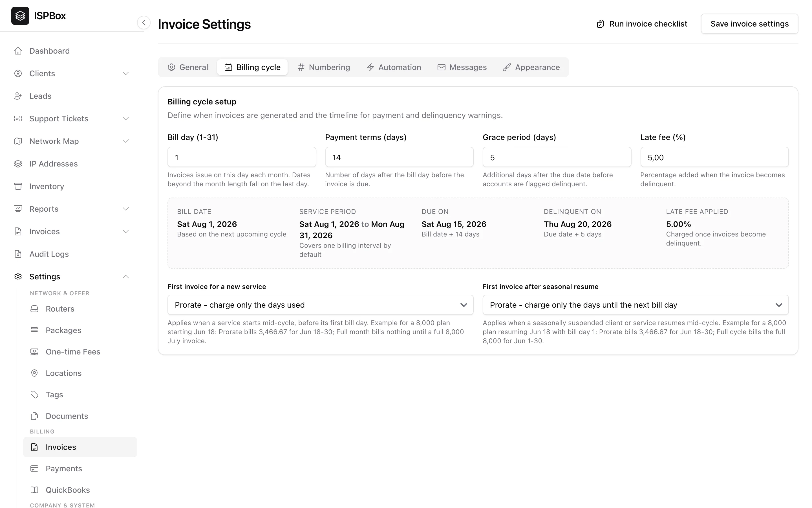
Task: Click the IP Addresses layers icon
Action: pos(18,164)
